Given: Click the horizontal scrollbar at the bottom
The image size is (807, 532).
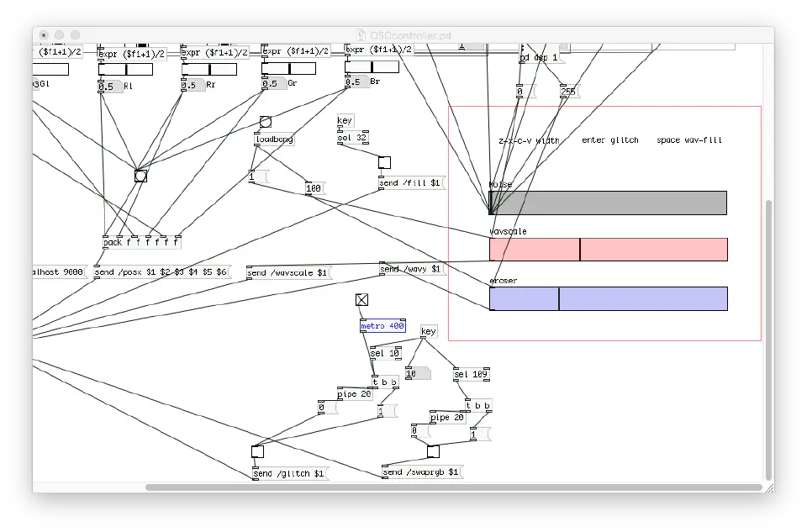Looking at the screenshot, I should (454, 487).
